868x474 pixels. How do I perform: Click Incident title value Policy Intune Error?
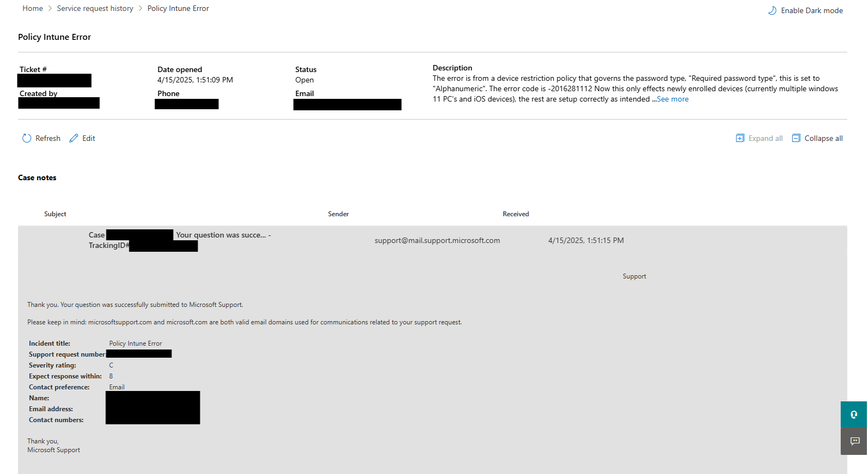135,343
